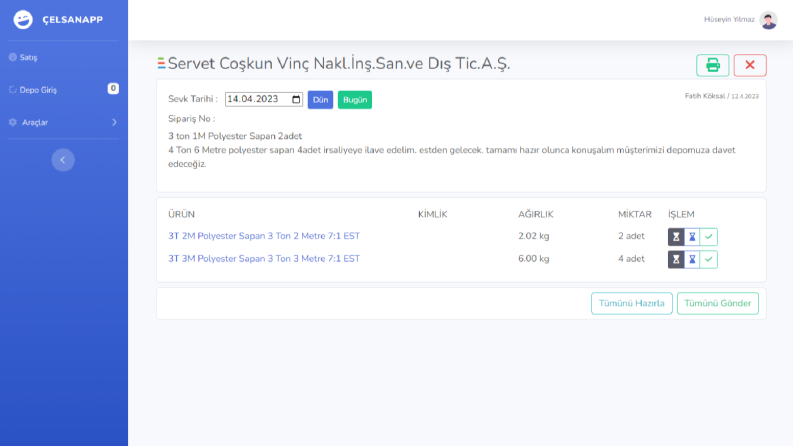Screen dimensions: 793x446
Task: Click blue hourglass icon for 3T 3M row
Action: 692,259
